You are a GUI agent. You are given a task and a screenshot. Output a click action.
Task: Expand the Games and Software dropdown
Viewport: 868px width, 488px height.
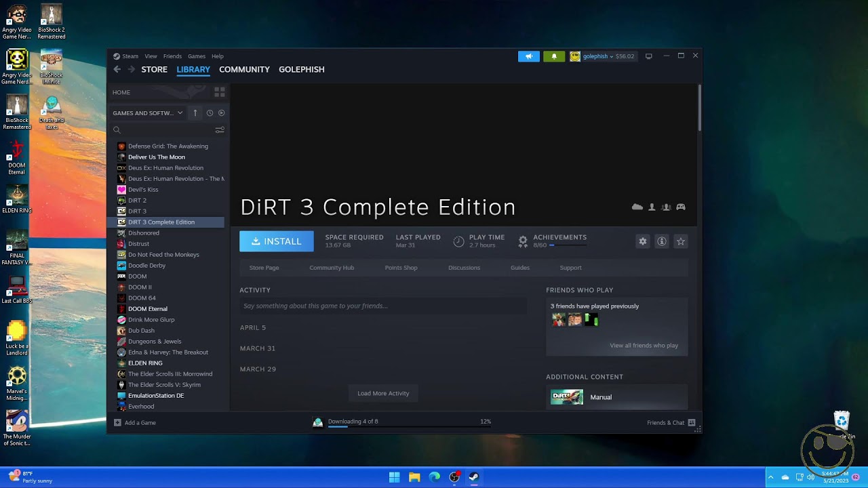pyautogui.click(x=148, y=113)
